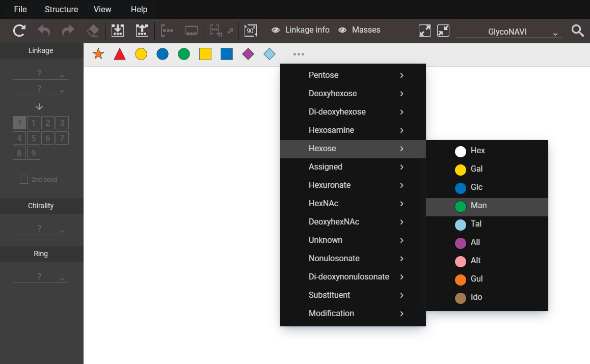Click the expand to fullscreen arrows icon

coord(424,31)
